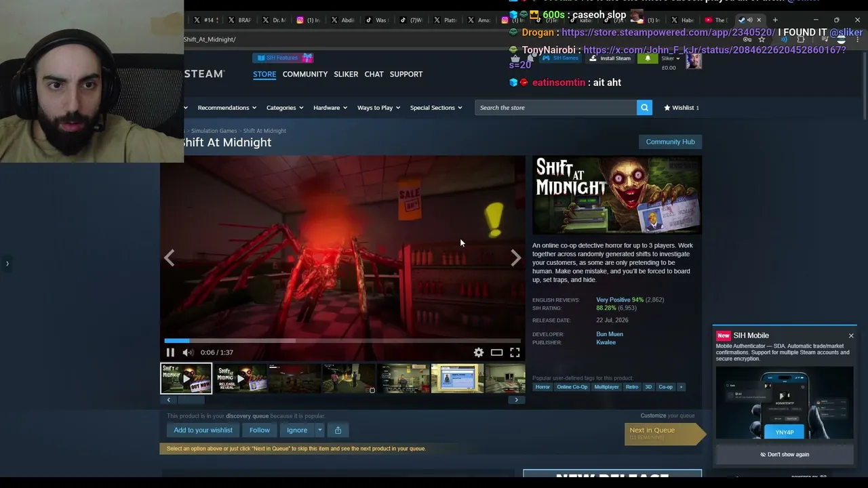Switch to the 'Platte' browser tab
This screenshot has width=868, height=488.
[444, 20]
